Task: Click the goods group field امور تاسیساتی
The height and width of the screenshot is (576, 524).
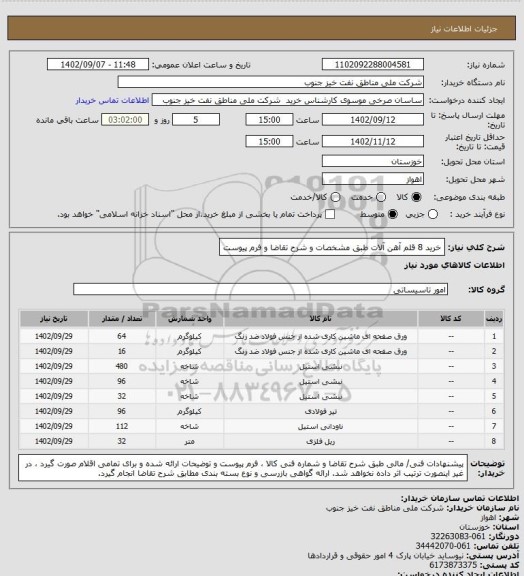Action: [x=260, y=289]
